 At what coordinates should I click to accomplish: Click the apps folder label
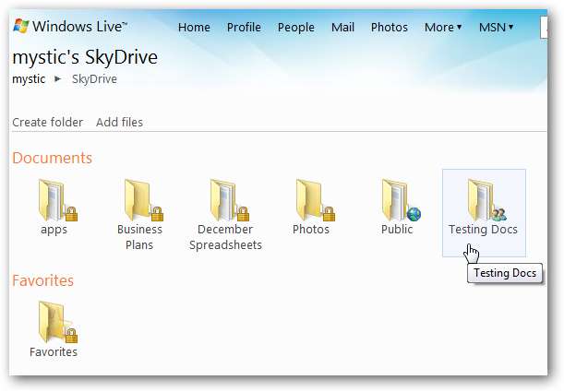(54, 230)
